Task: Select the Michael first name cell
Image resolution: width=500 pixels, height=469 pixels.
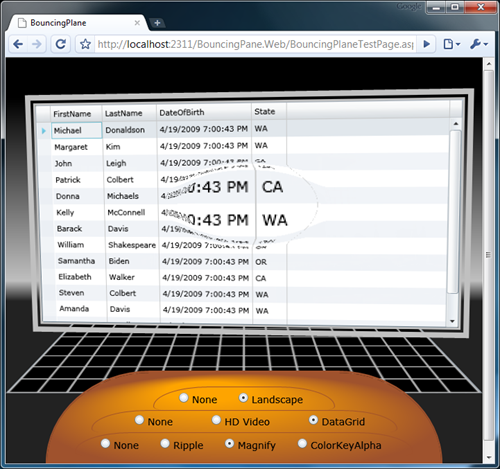Action: (x=76, y=130)
